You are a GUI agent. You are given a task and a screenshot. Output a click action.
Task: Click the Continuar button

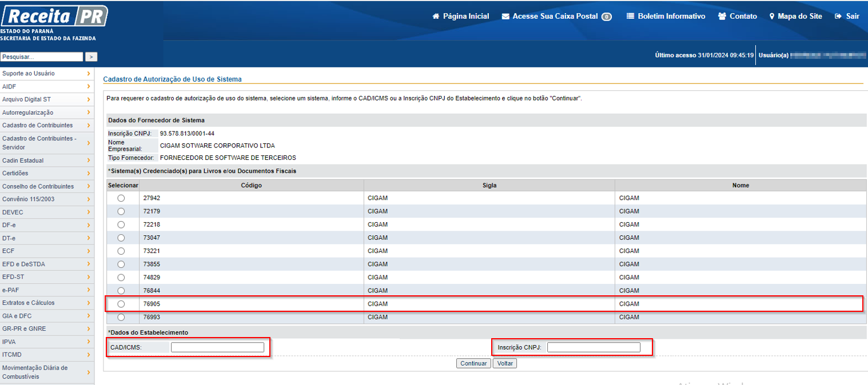coord(473,363)
